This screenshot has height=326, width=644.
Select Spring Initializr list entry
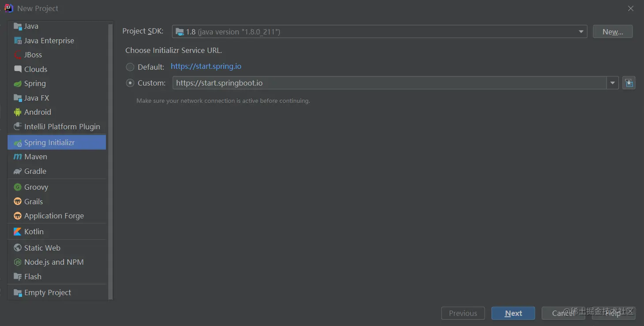click(56, 142)
